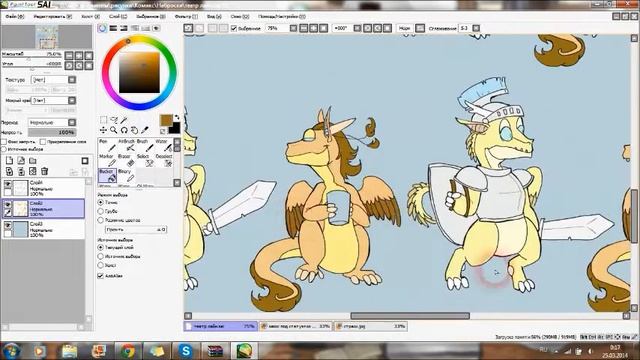Switch to the second document tab at 33%
This screenshot has height=360, width=640.
click(x=296, y=326)
